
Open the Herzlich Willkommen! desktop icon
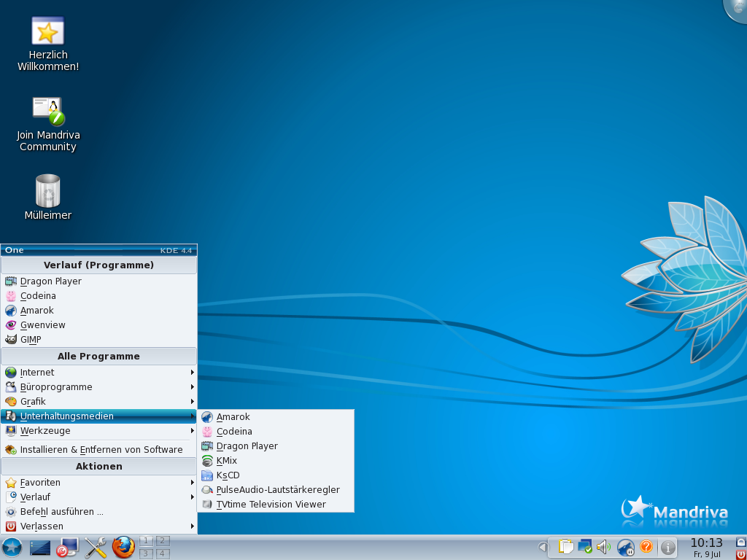48,32
